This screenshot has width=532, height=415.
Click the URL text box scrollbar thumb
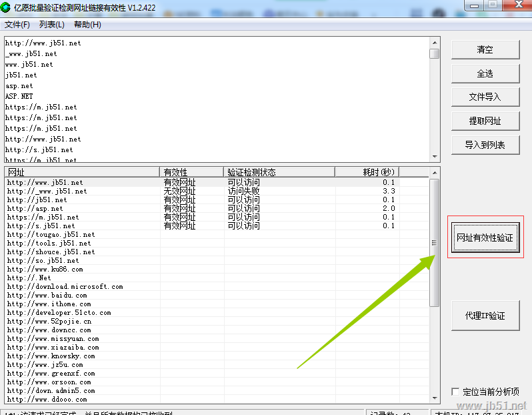click(435, 53)
